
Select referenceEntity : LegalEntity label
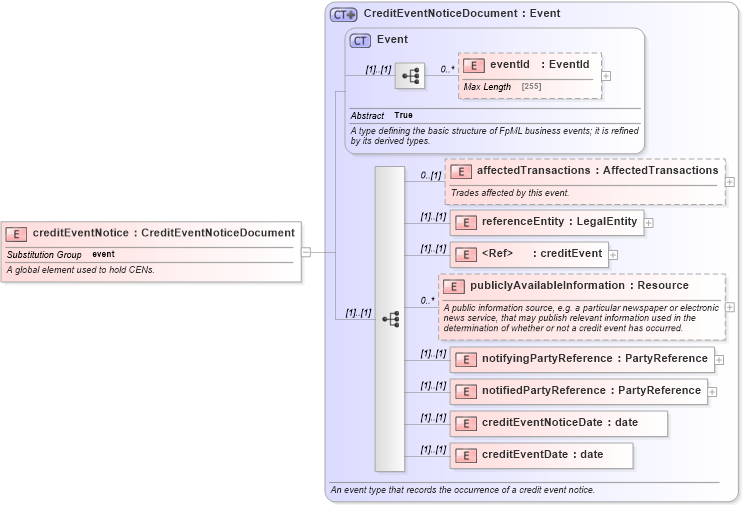pos(559,221)
